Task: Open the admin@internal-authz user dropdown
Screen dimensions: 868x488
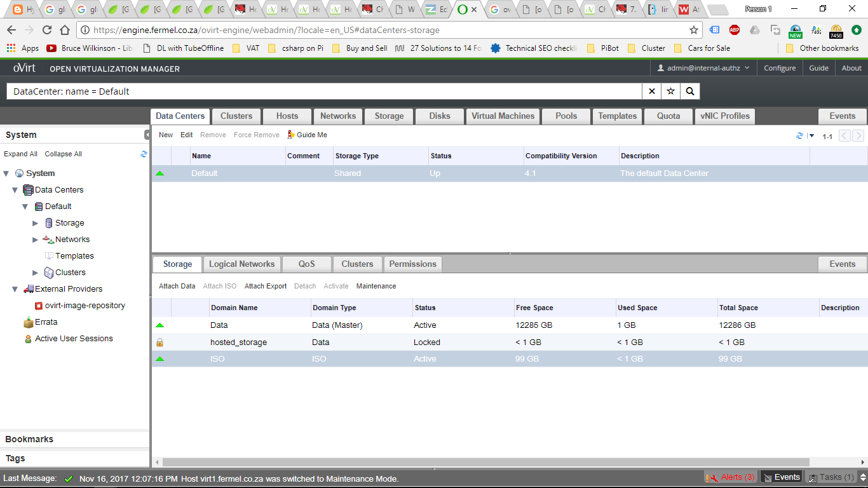Action: [x=703, y=68]
